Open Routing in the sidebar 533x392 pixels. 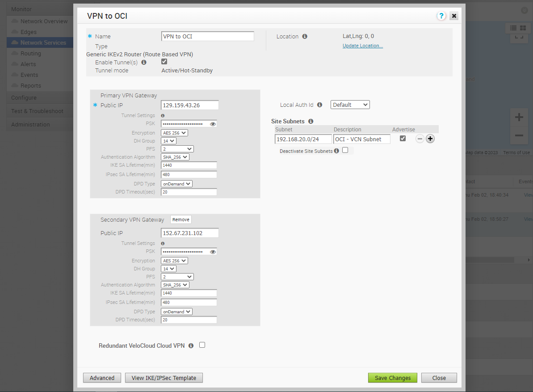click(x=30, y=53)
